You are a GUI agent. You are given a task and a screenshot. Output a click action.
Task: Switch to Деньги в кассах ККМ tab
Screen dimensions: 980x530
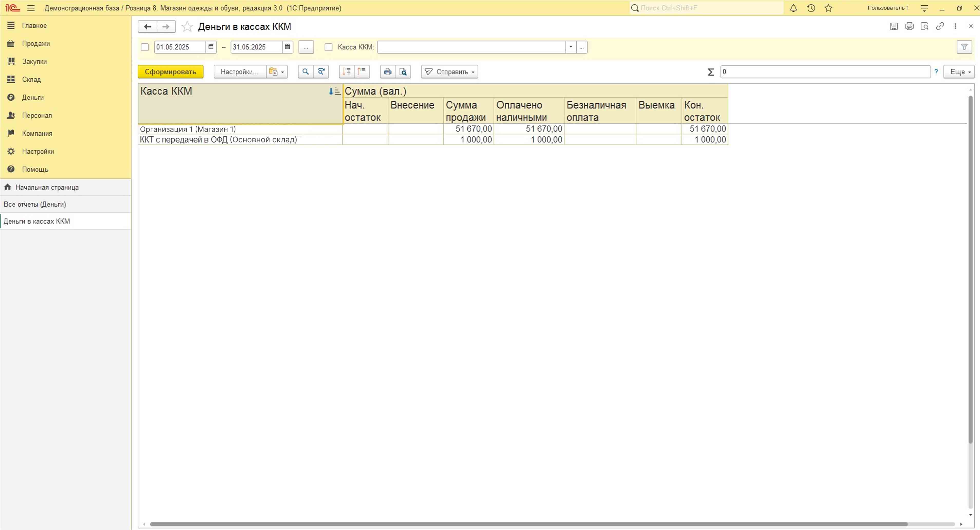pos(65,221)
